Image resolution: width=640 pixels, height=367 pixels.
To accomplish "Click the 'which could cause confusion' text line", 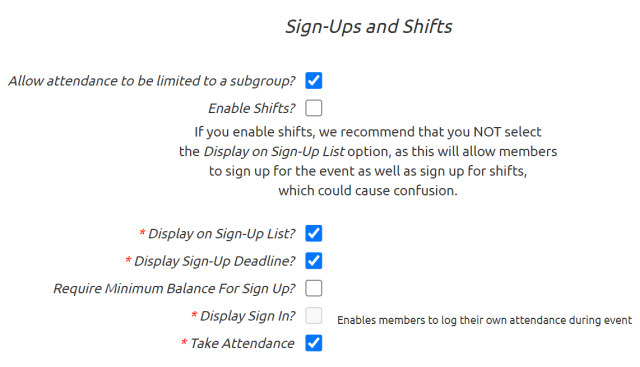I will point(368,191).
